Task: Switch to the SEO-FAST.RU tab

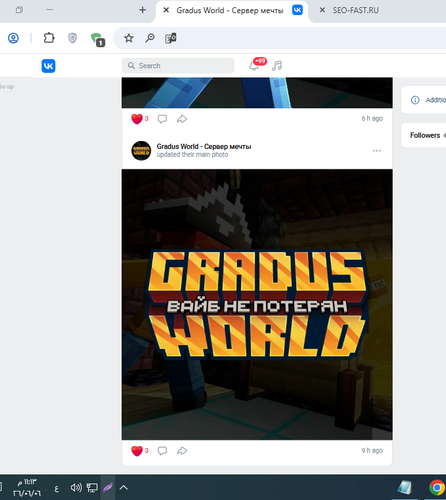Action: point(355,10)
